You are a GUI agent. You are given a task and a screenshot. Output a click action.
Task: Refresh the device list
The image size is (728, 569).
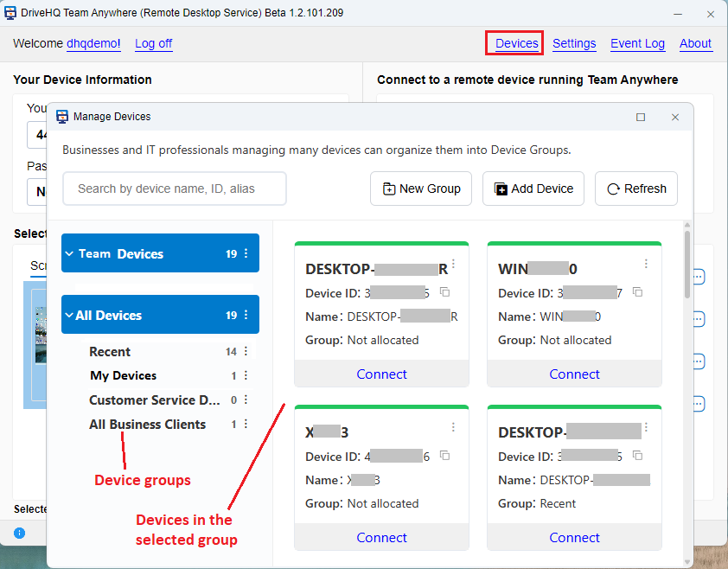pos(636,189)
